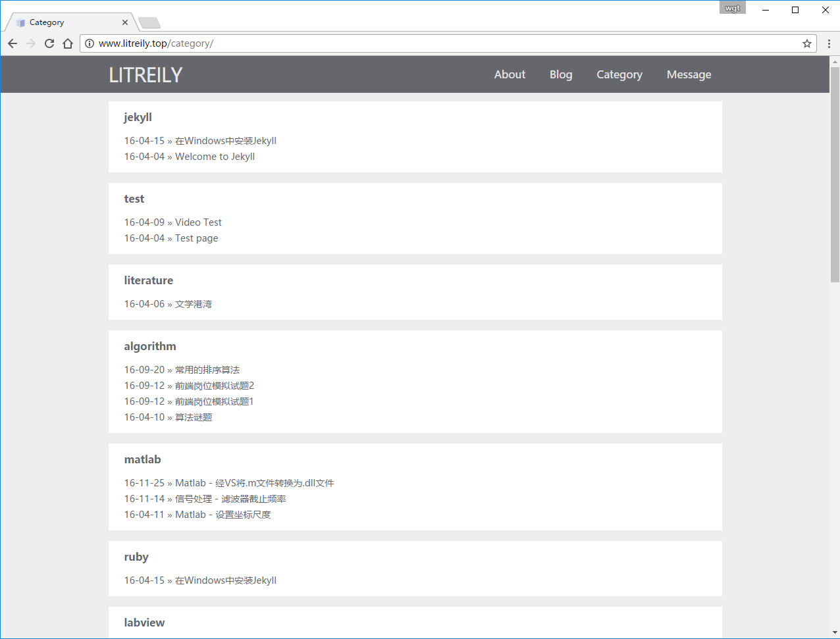This screenshot has width=840, height=639.
Task: Click the scrollbar up arrow
Action: (835, 61)
